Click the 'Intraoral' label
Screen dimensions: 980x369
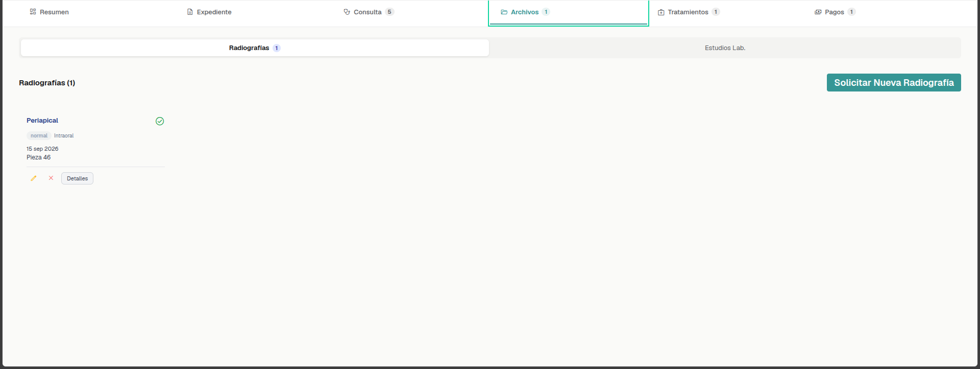[x=64, y=136]
